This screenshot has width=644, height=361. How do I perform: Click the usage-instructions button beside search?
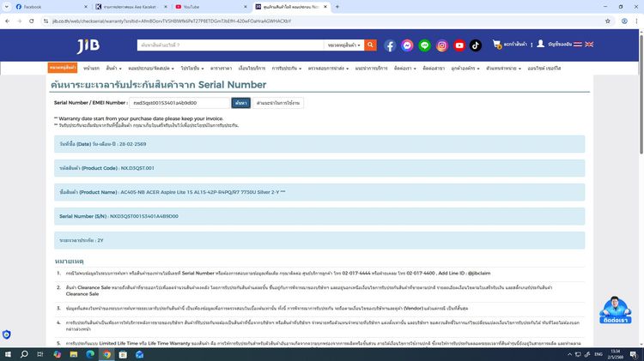click(x=278, y=103)
